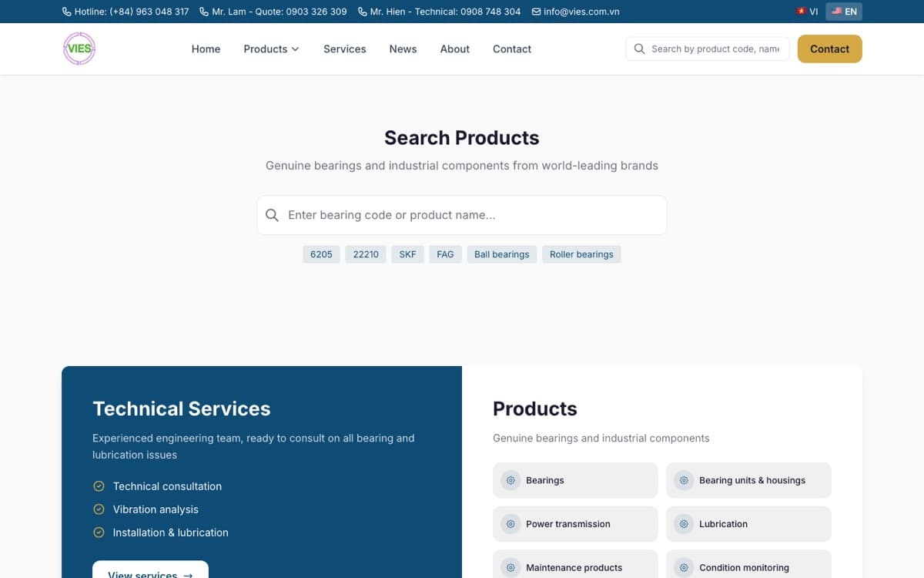Click the Technical Services heading
Viewport: 924px width, 578px height.
click(182, 408)
